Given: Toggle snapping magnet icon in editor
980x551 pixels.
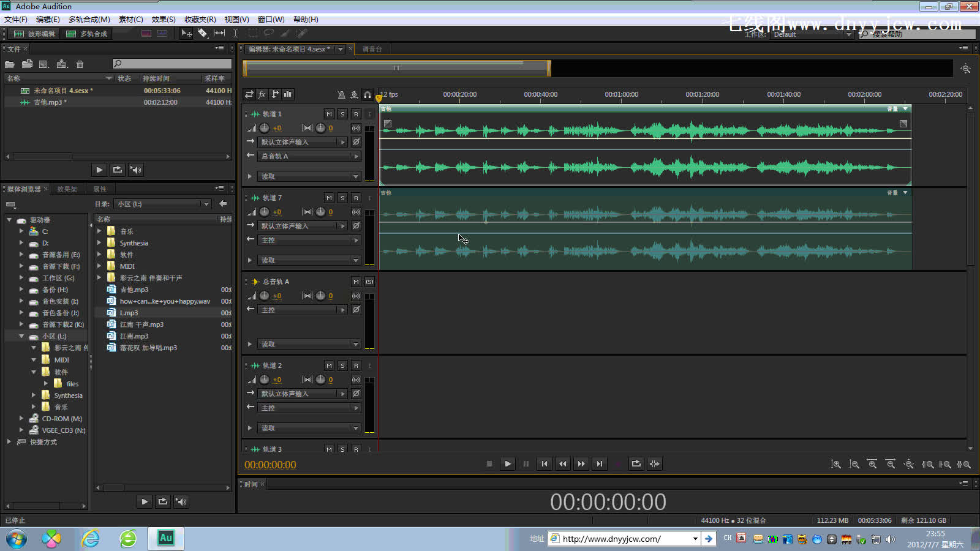Looking at the screenshot, I should (x=367, y=94).
